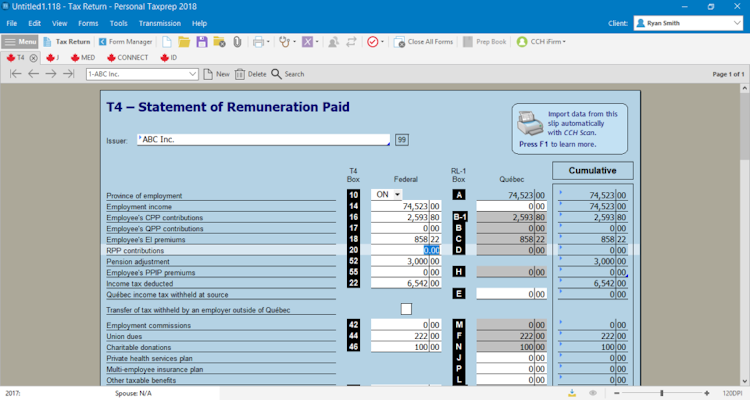Click the vertical scrollbar down arrow
Viewport: 750px width, 400px height.
coord(745,381)
